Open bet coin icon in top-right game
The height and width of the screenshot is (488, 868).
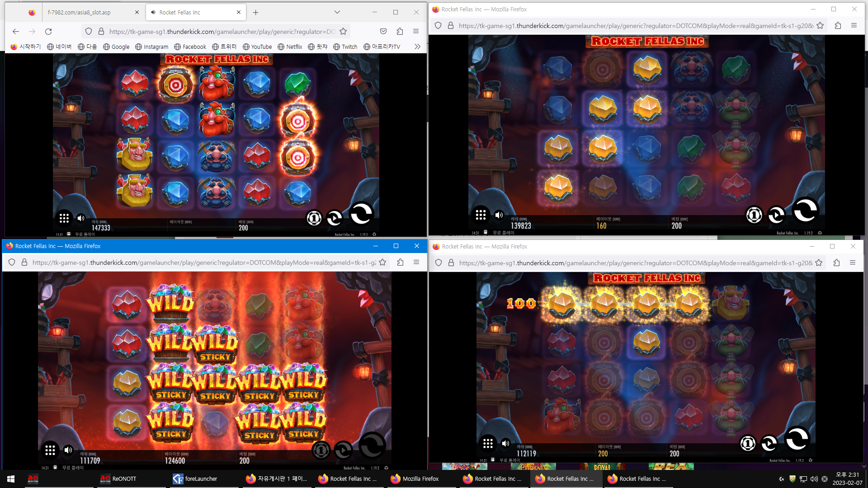(754, 215)
